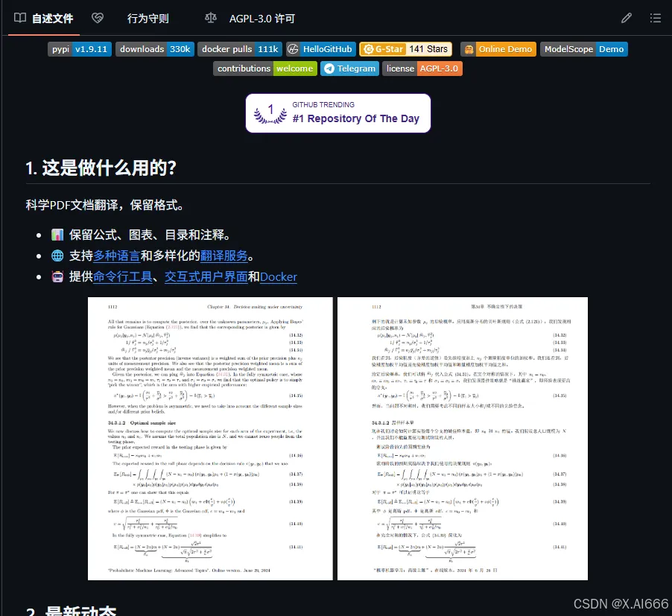
Task: Click the downloads 330k badge
Action: [155, 49]
